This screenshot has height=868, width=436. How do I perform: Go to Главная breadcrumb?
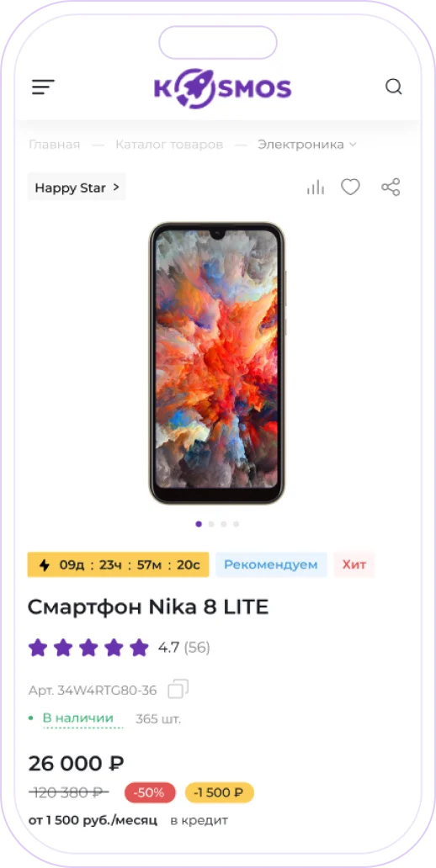(55, 145)
